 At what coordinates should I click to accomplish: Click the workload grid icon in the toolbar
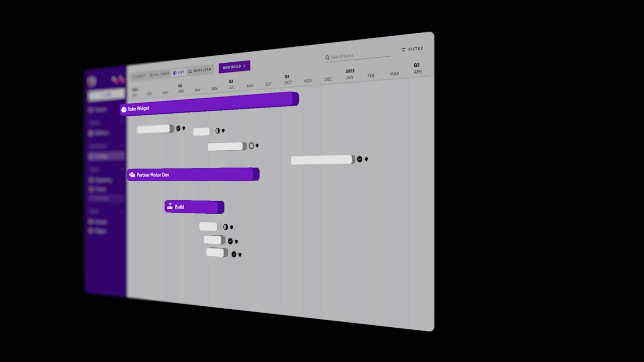click(190, 70)
